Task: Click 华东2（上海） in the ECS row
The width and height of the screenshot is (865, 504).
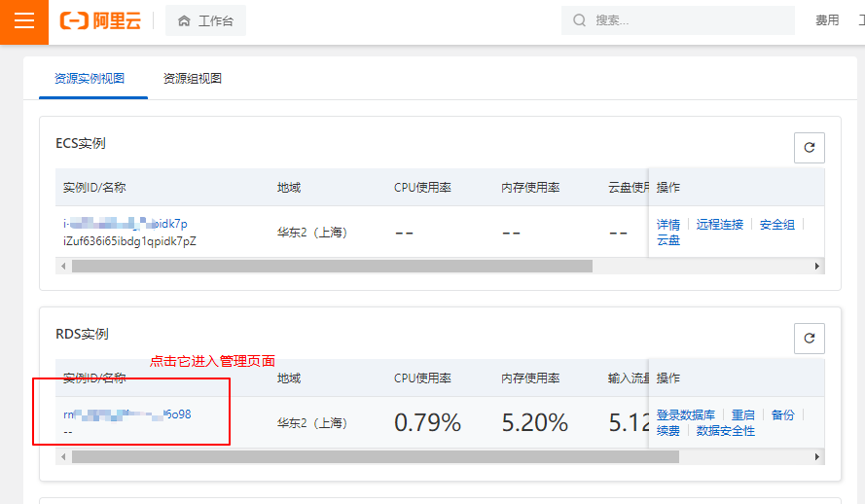Action: click(311, 233)
